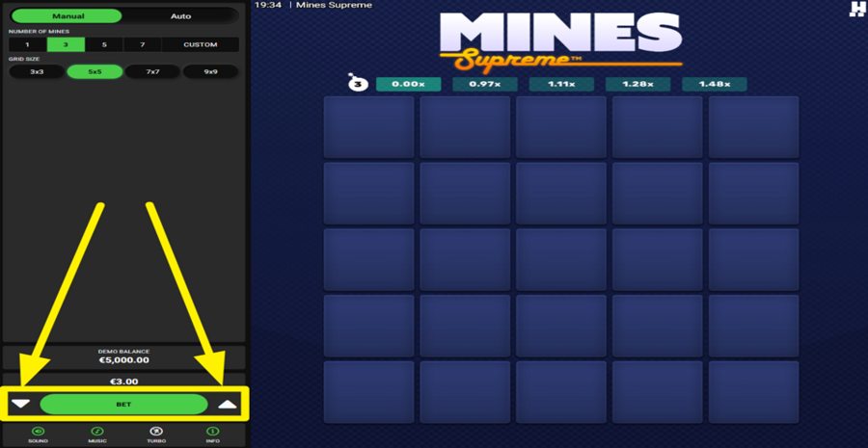The image size is (868, 448).
Task: Enable Turbo mode icon
Action: pos(155,432)
